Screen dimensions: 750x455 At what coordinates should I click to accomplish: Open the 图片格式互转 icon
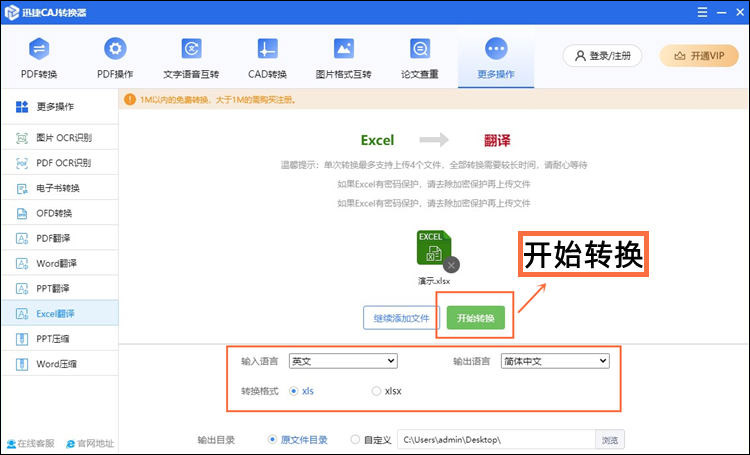pyautogui.click(x=343, y=49)
